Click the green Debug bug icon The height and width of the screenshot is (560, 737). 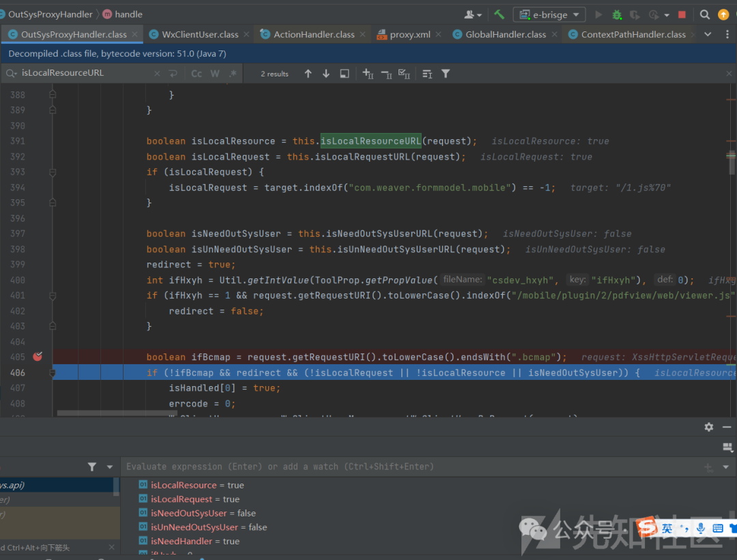[617, 14]
